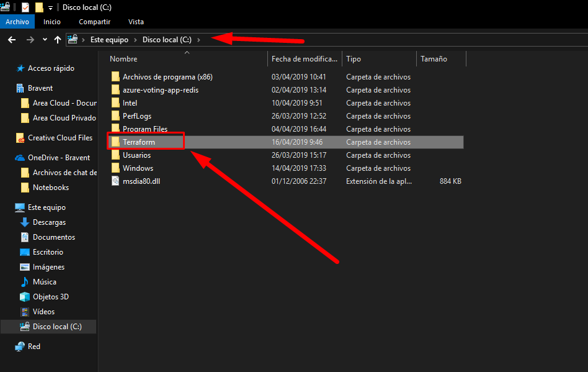Switch to the Vista ribbon tab
Viewport: 588px width, 372px height.
tap(136, 22)
